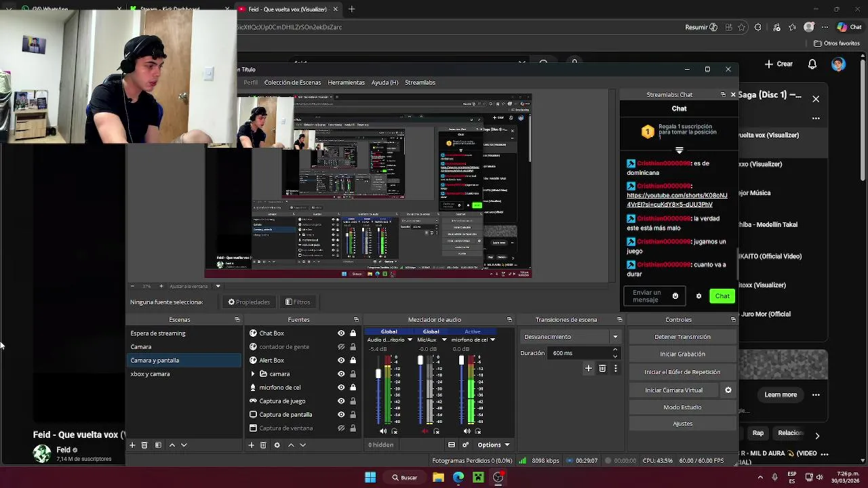Open Ayuda (H) menu
Image resolution: width=868 pixels, height=488 pixels.
coord(384,83)
